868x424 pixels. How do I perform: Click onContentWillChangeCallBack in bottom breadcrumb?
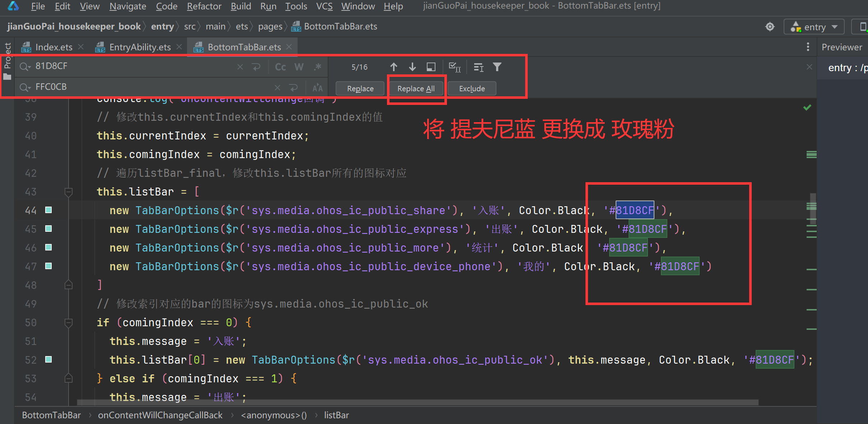point(160,415)
